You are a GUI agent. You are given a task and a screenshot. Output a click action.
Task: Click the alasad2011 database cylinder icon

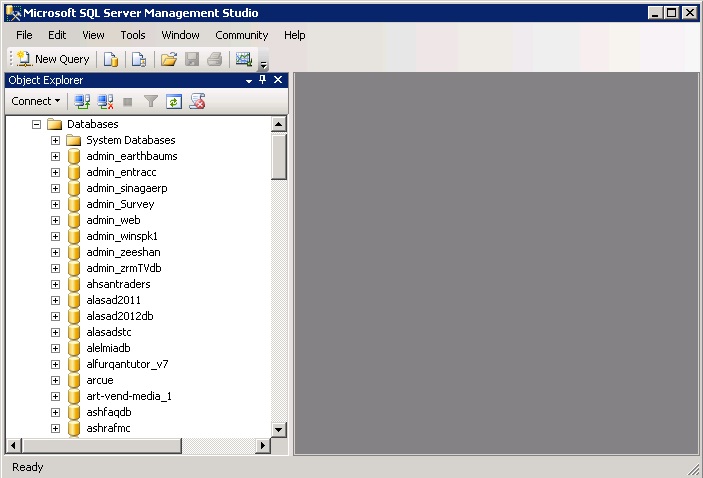74,300
